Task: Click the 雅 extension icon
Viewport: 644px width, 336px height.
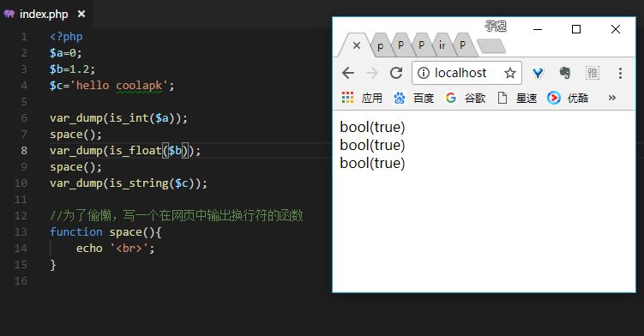Action: pyautogui.click(x=593, y=73)
